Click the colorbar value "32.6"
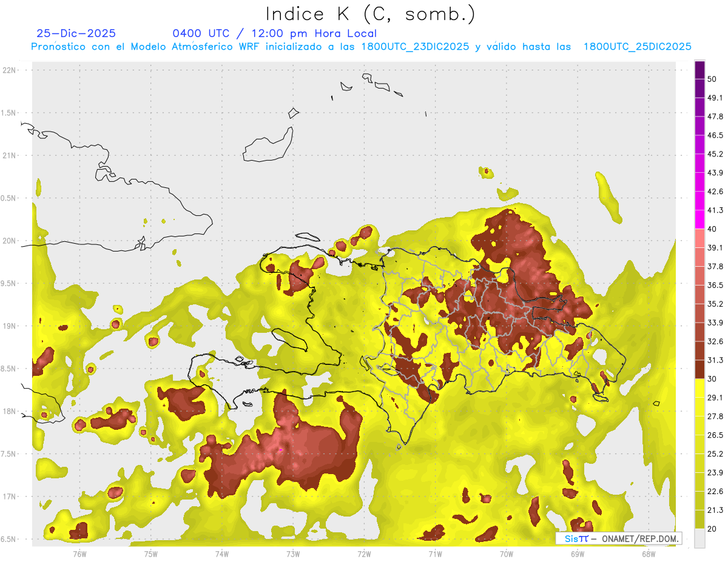The image size is (728, 562). 715,341
